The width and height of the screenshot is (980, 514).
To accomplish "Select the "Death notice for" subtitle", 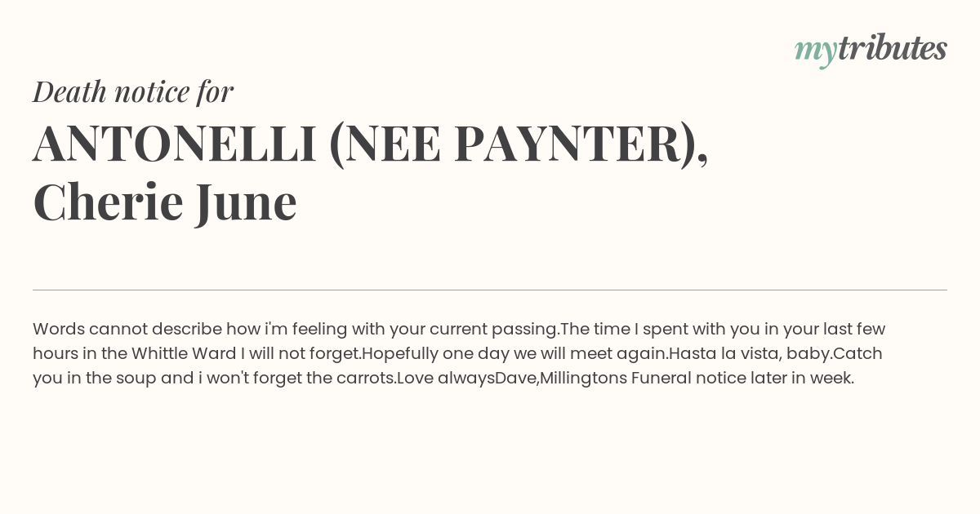I will coord(133,92).
